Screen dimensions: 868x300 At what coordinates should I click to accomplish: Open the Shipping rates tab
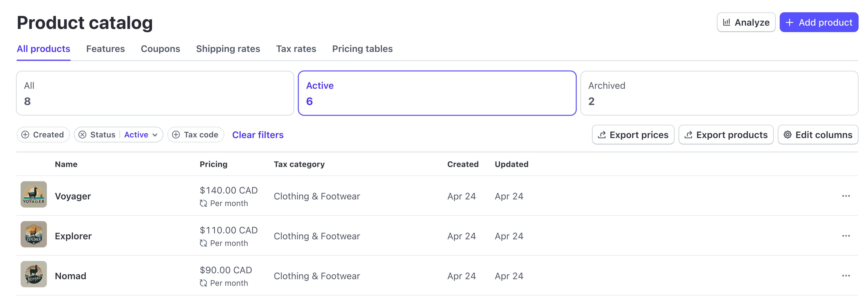(x=228, y=49)
